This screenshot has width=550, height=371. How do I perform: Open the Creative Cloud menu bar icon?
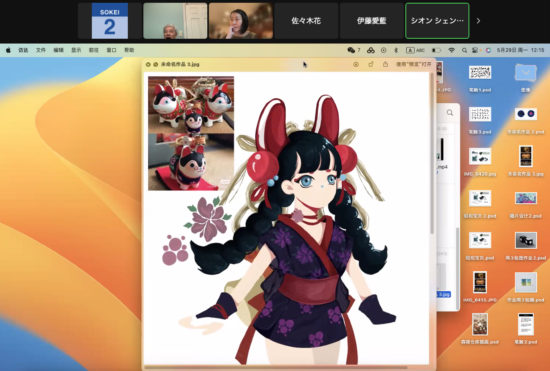[x=371, y=50]
